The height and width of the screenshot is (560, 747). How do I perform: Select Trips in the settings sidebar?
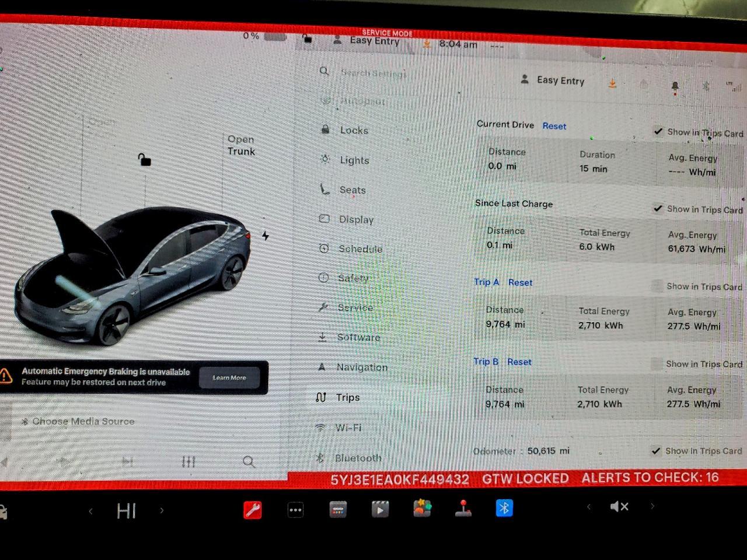coord(347,397)
